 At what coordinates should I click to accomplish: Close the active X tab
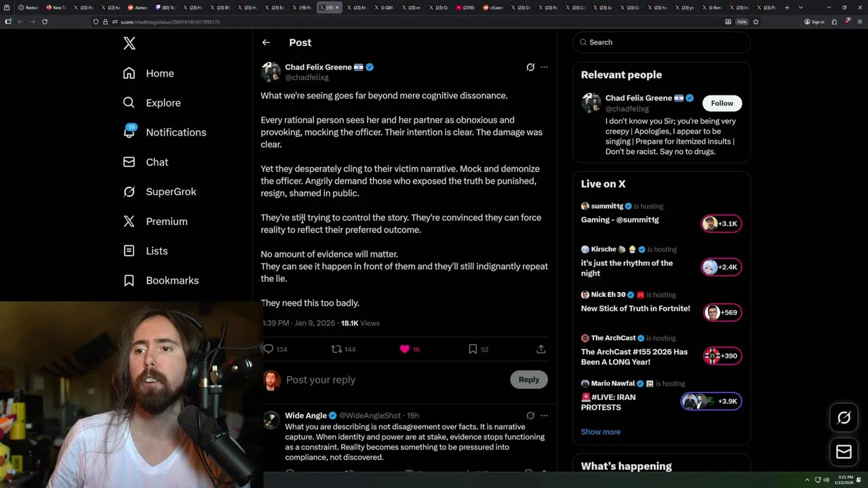pos(337,7)
